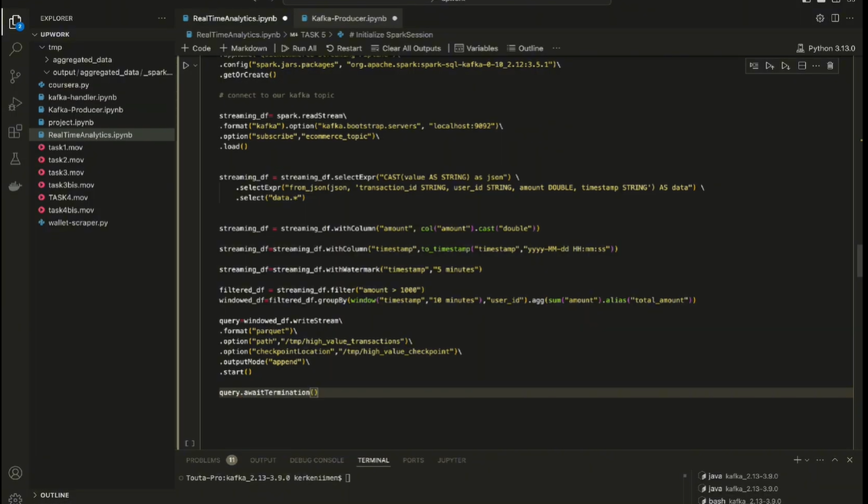Toggle the notebook Outline view
The height and width of the screenshot is (504, 868).
524,48
